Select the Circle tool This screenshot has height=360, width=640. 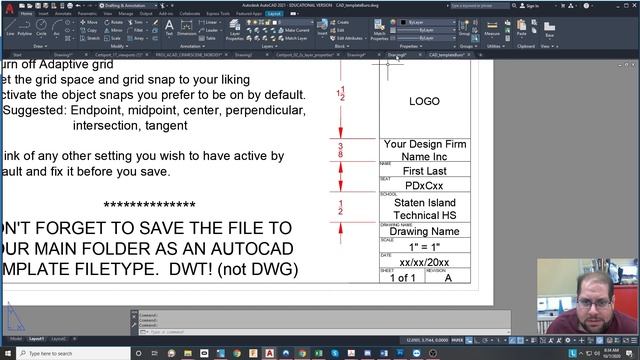tap(41, 27)
